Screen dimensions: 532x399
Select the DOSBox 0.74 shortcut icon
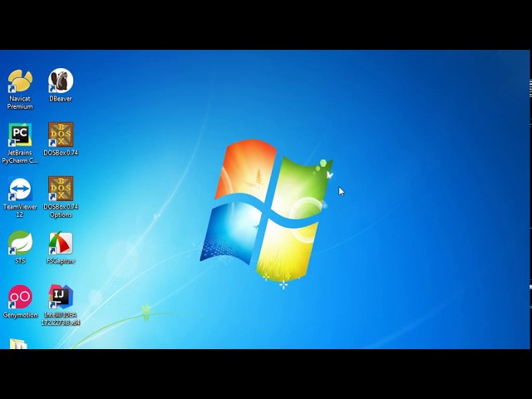click(x=61, y=135)
